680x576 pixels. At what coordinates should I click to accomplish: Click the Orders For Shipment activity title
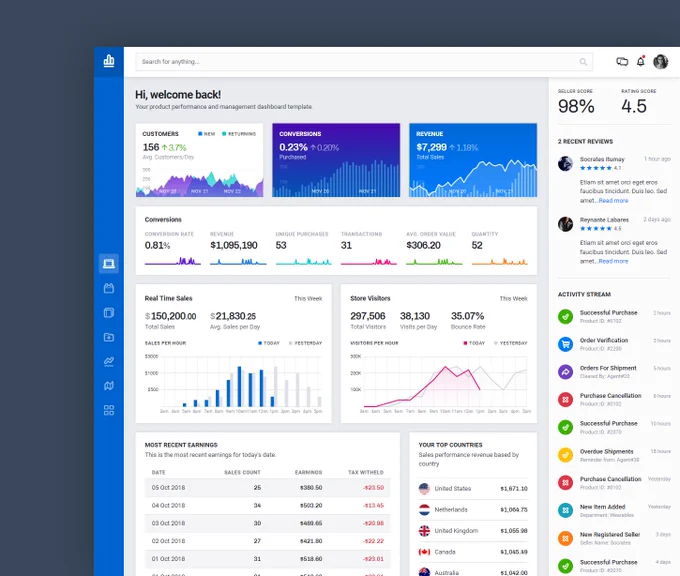[x=608, y=368]
